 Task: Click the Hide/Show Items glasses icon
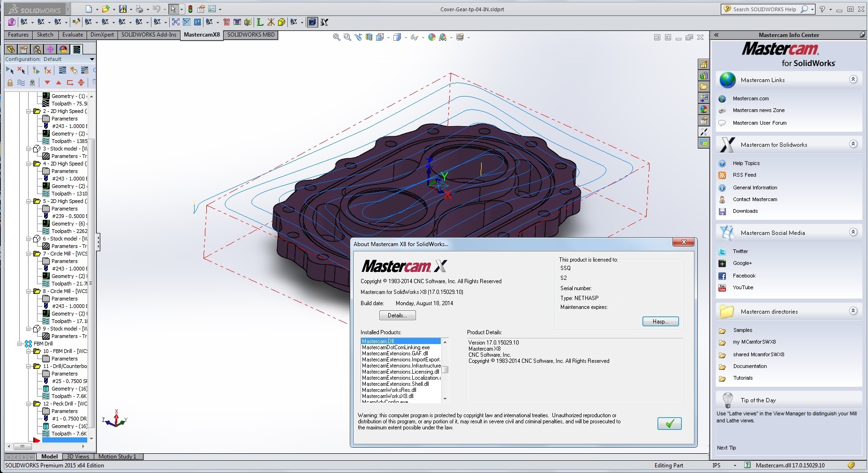point(414,37)
